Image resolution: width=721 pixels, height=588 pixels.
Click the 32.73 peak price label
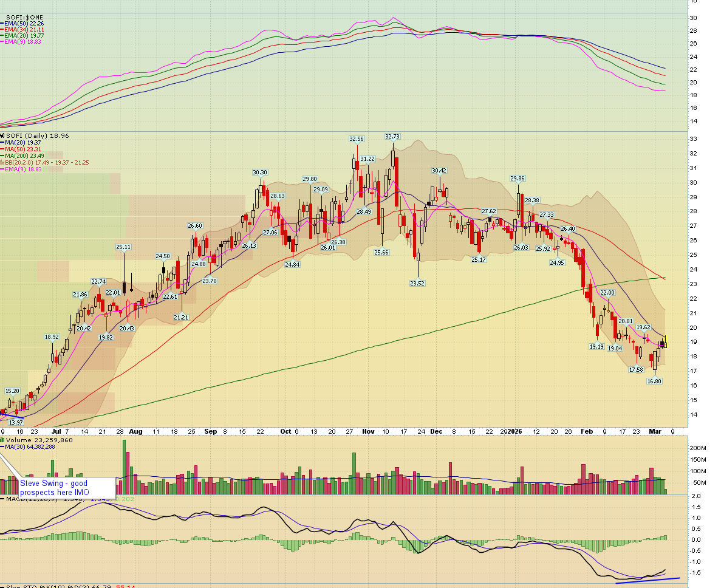pos(393,137)
